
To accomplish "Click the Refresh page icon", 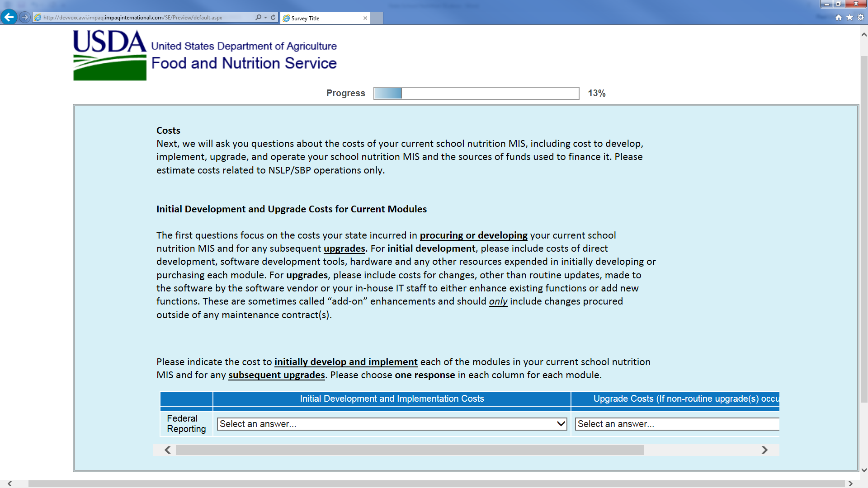I will coord(273,17).
